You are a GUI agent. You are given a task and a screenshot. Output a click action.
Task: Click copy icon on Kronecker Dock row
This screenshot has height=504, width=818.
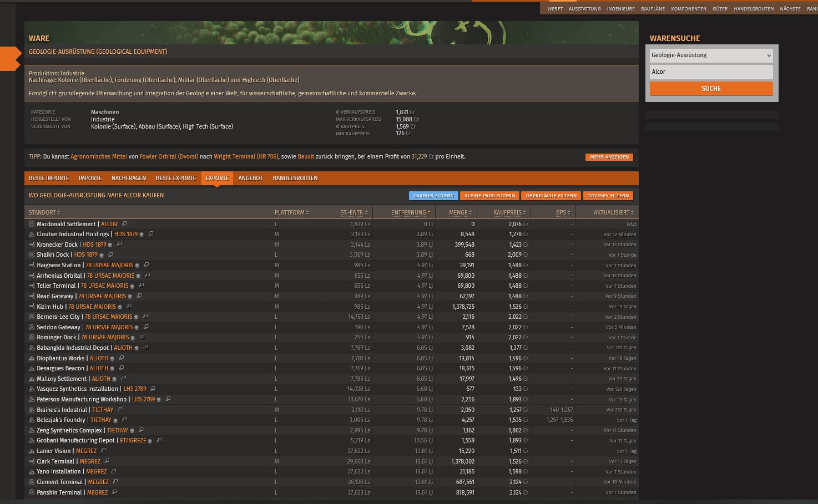click(119, 245)
